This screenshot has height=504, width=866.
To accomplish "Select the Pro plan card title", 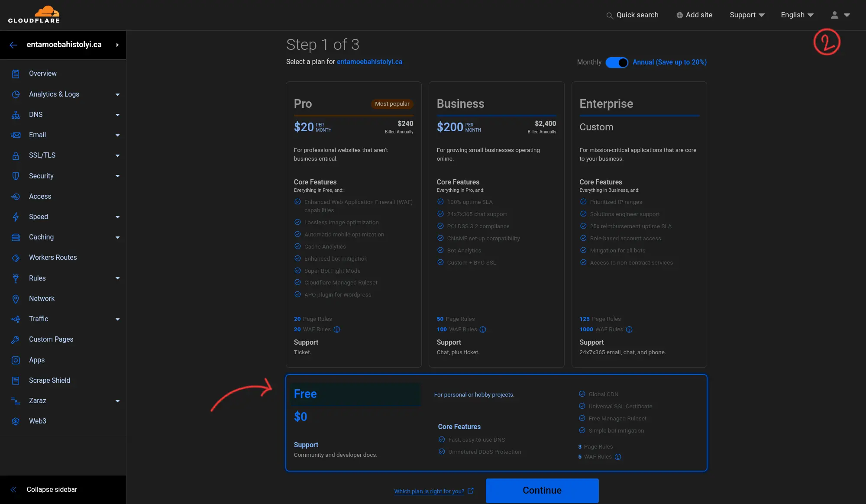I will click(x=303, y=104).
